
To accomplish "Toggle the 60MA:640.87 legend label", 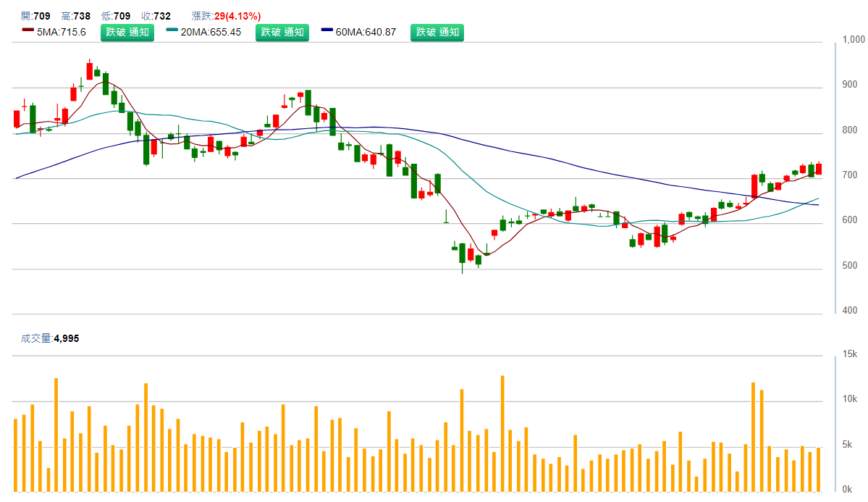I will click(365, 32).
